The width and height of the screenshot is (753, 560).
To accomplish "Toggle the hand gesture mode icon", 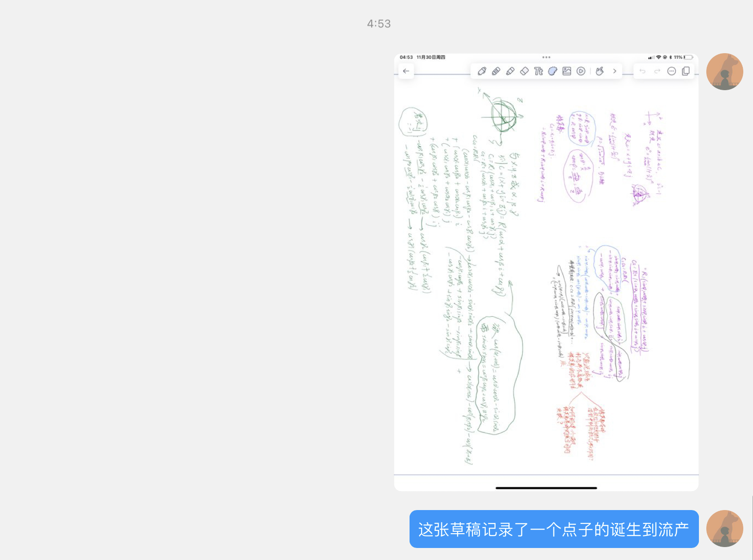I will pyautogui.click(x=600, y=71).
